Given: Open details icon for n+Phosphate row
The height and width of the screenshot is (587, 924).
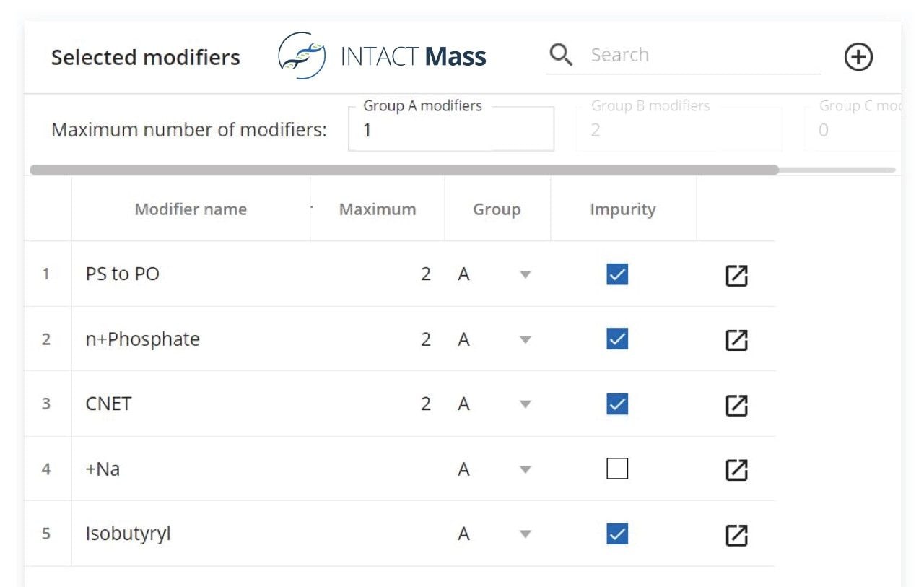Looking at the screenshot, I should (736, 340).
